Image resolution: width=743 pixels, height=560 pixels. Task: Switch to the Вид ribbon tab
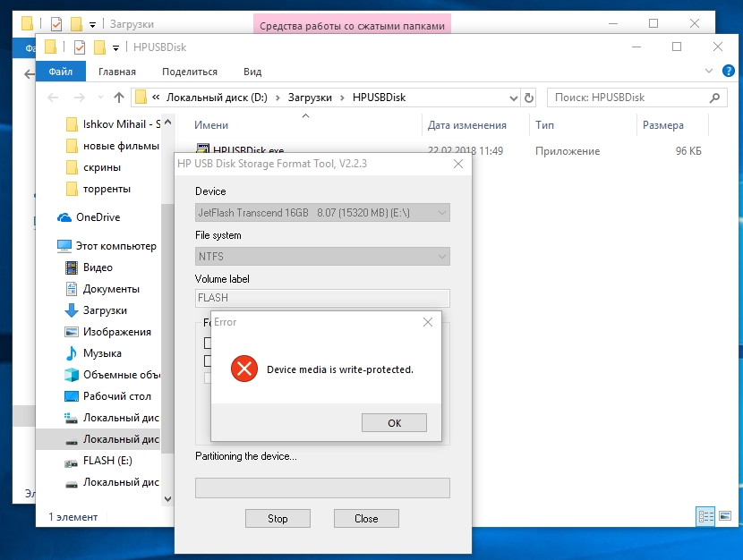252,72
